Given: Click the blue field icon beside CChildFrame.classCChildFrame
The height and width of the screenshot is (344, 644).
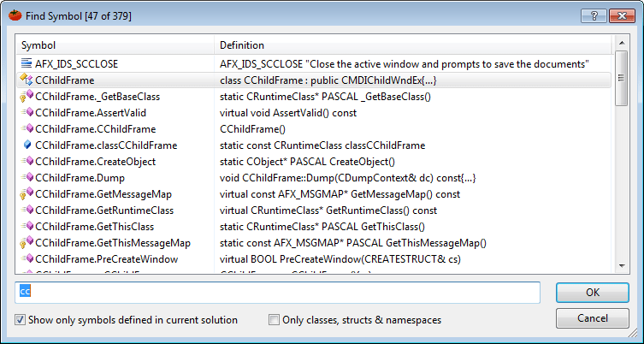Looking at the screenshot, I should pos(27,145).
